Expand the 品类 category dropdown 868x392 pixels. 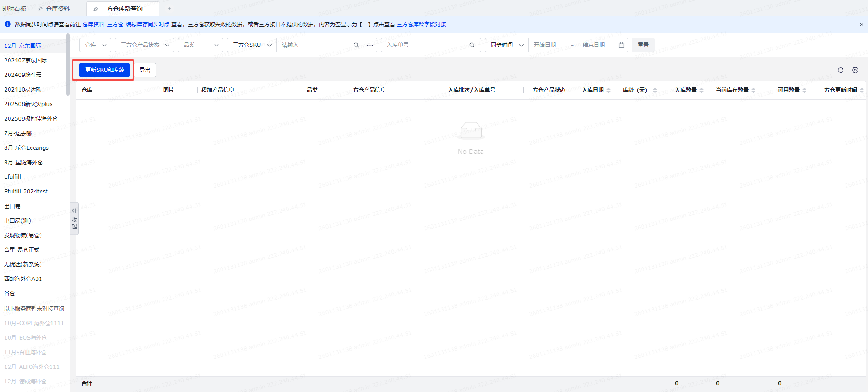(x=200, y=45)
